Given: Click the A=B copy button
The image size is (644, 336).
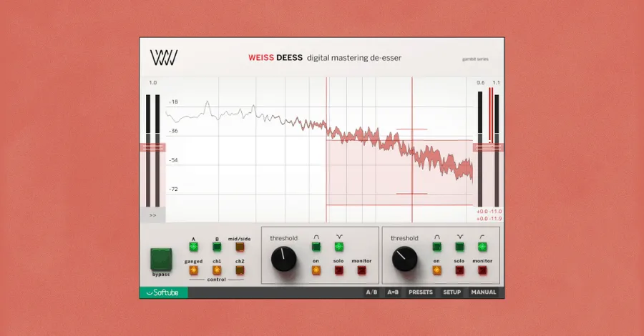Looking at the screenshot, I should coord(393,292).
